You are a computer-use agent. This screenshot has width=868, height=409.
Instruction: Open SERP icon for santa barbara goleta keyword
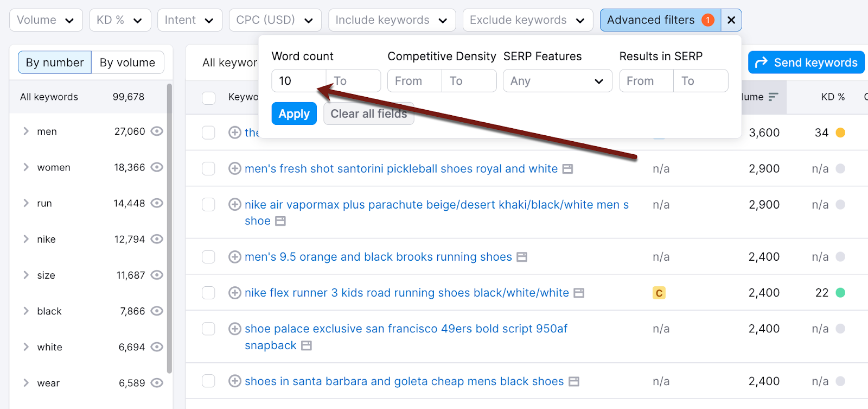tap(574, 381)
